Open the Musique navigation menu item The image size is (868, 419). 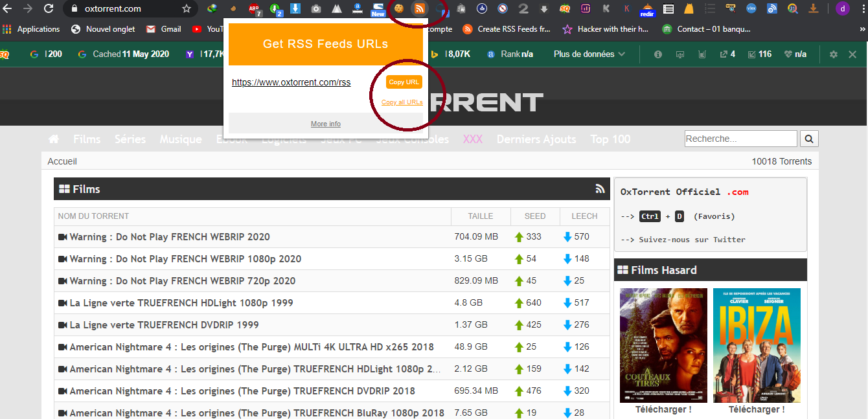(181, 139)
